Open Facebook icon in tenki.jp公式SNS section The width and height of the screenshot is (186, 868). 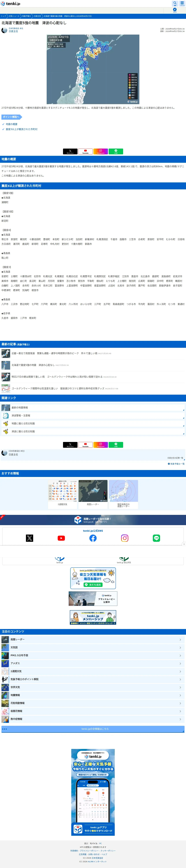[x=93, y=538]
